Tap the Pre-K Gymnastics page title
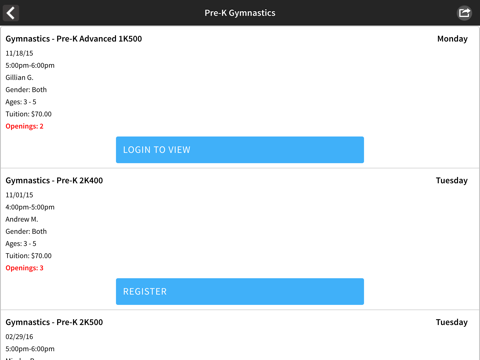480x360 pixels. [x=240, y=13]
